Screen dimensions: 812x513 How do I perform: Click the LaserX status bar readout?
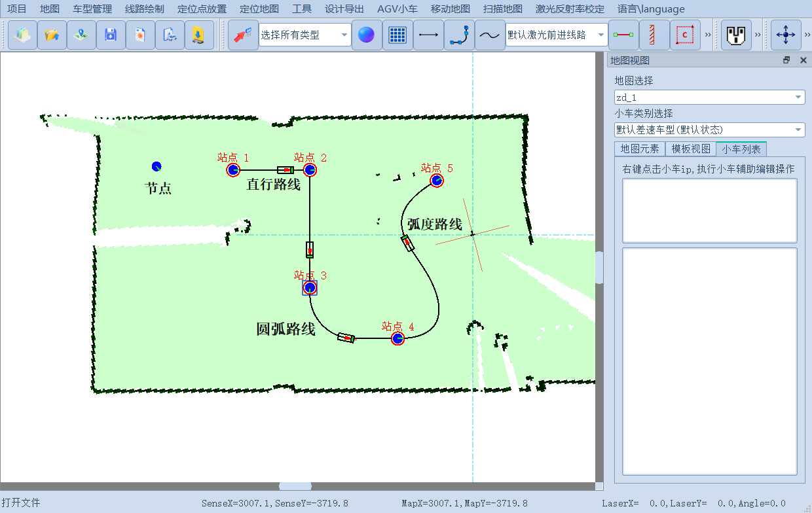click(693, 503)
